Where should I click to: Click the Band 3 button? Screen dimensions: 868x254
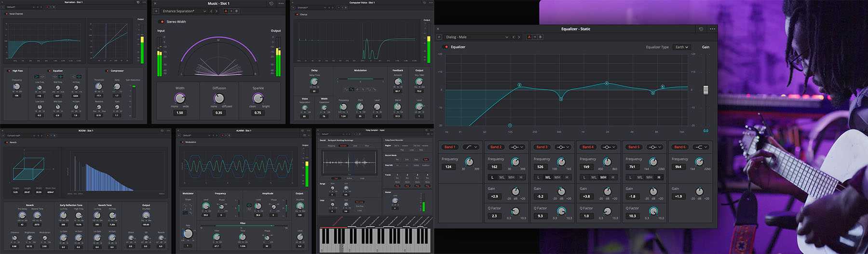tap(541, 147)
